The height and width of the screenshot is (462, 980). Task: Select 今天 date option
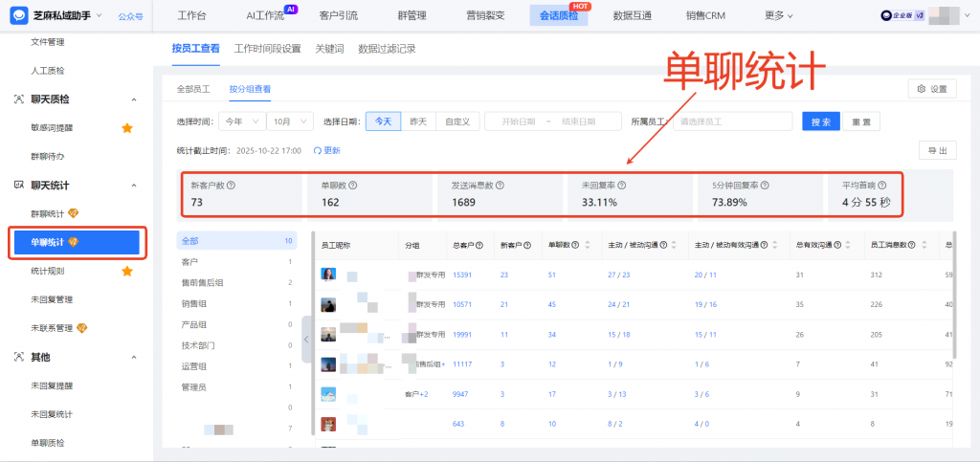(382, 121)
